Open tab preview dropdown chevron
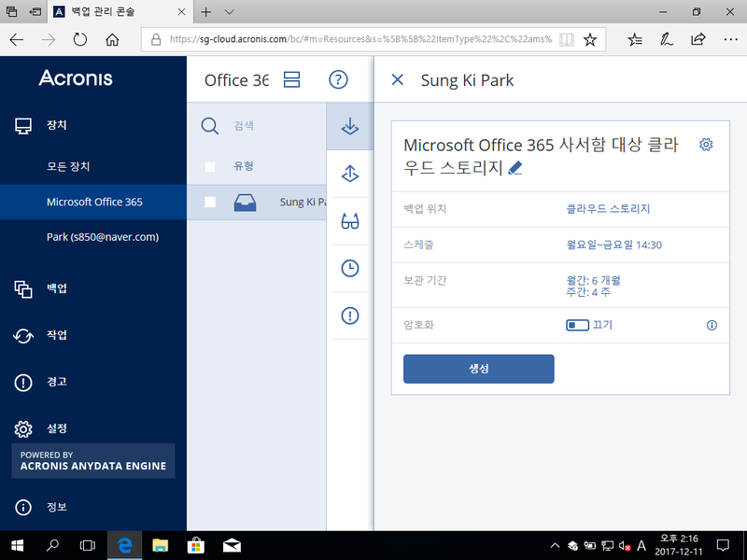The image size is (747, 560). (229, 12)
